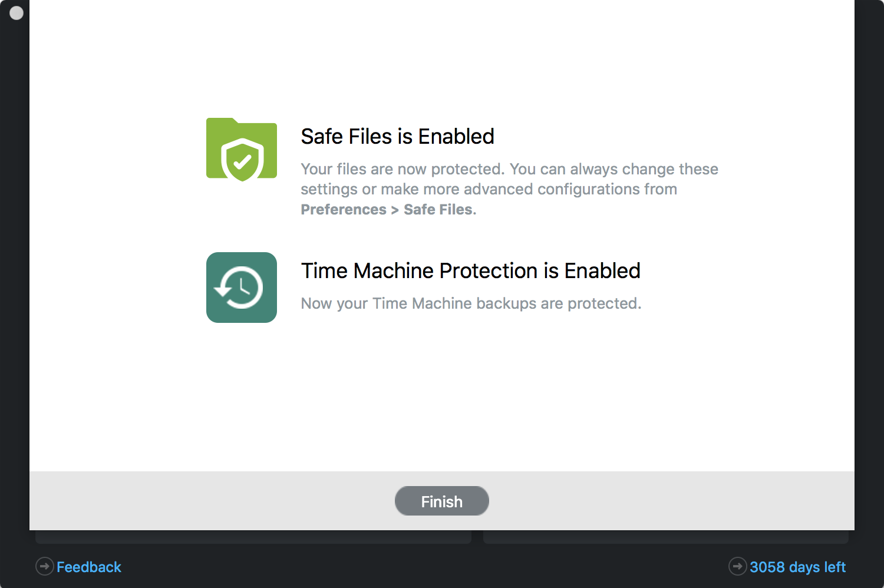Click the 'Preferences > Safe Files.' text
The height and width of the screenshot is (588, 884).
pyautogui.click(x=388, y=210)
